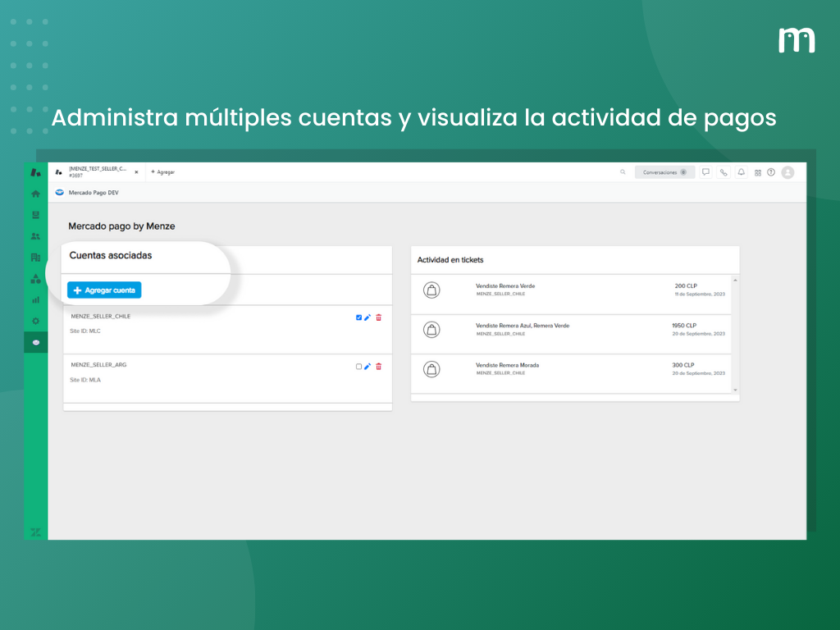Open the chat bubble icon
Image resolution: width=840 pixels, height=630 pixels.
pyautogui.click(x=705, y=172)
